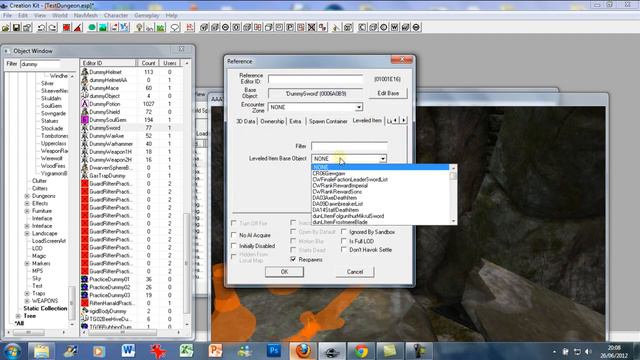Click the Object Window Filter field containing dummy
The height and width of the screenshot is (360, 640).
click(40, 64)
